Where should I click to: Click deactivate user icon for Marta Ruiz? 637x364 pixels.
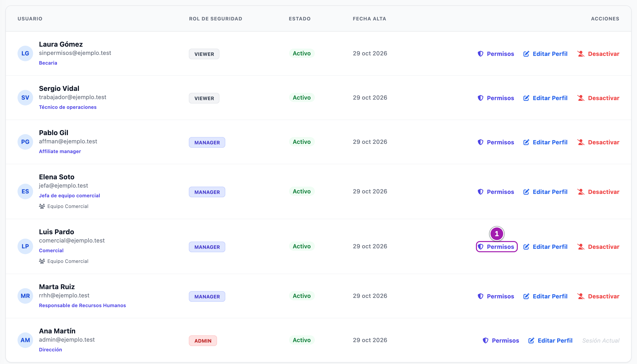(581, 296)
